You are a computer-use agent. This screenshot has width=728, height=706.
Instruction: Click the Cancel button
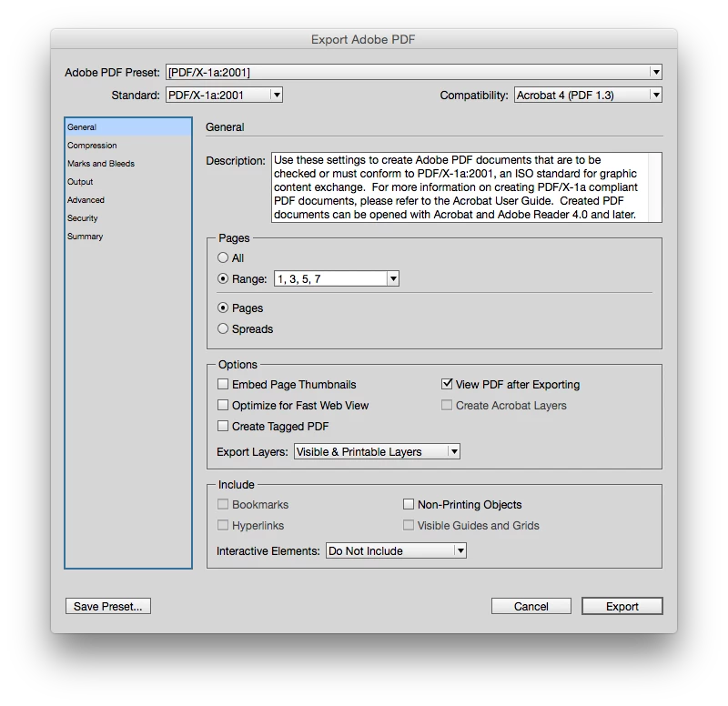pos(531,606)
